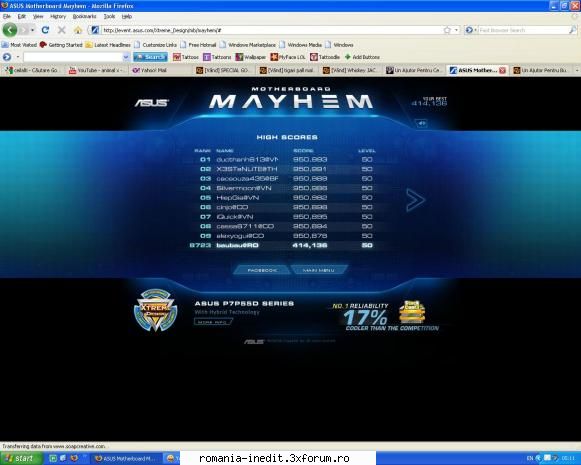Go to next high scores page arrow

415,200
